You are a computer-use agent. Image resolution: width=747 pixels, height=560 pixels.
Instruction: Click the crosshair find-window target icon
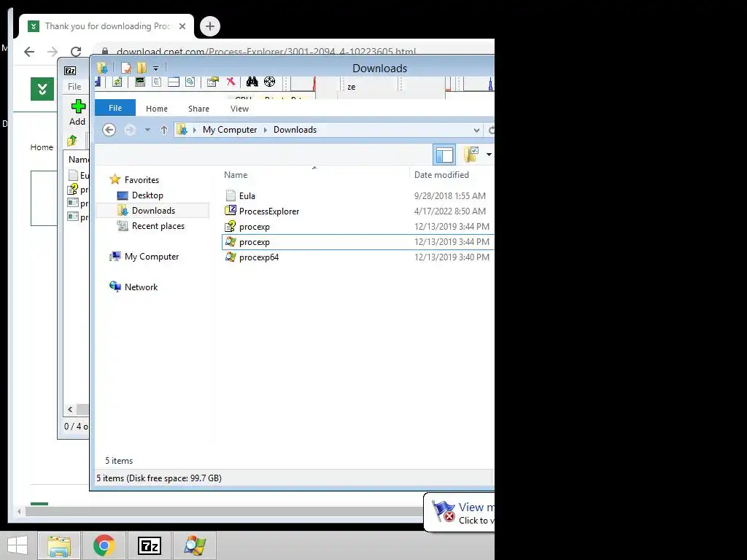270,82
